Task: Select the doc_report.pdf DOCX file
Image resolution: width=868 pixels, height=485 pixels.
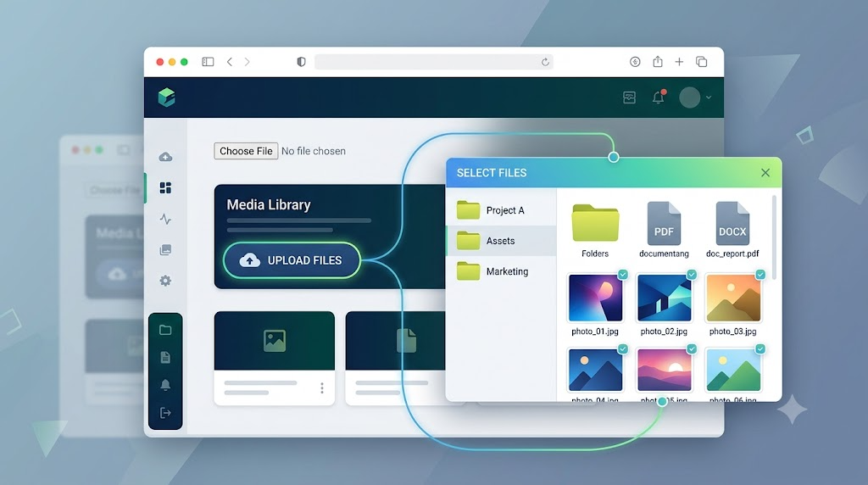Action: tap(732, 231)
